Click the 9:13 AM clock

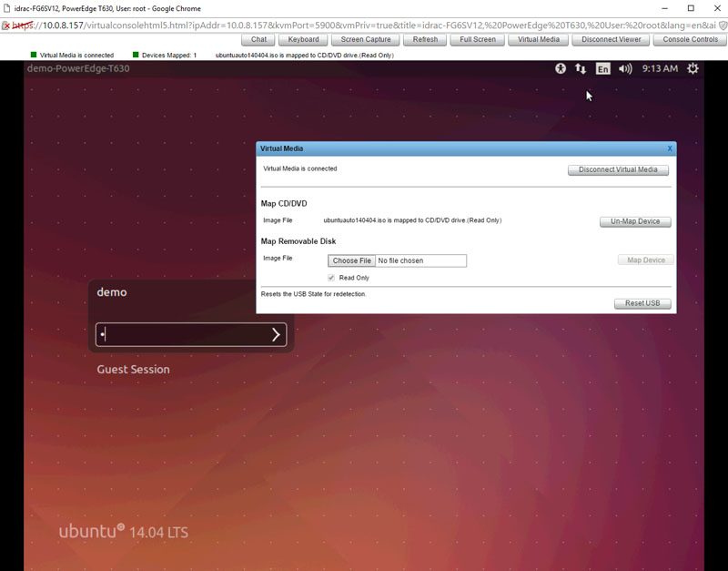click(660, 69)
